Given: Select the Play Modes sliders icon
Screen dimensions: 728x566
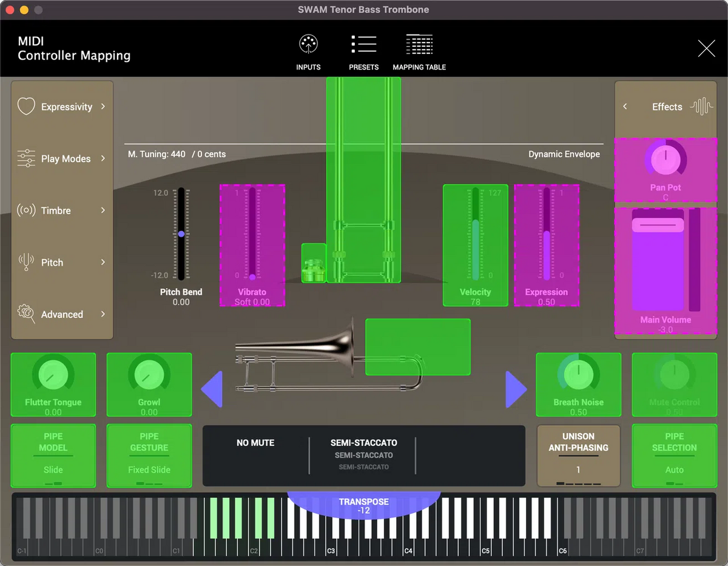Looking at the screenshot, I should [x=26, y=158].
